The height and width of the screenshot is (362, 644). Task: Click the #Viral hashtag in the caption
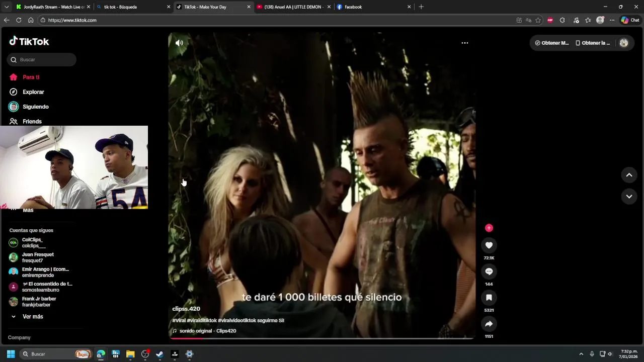click(179, 320)
